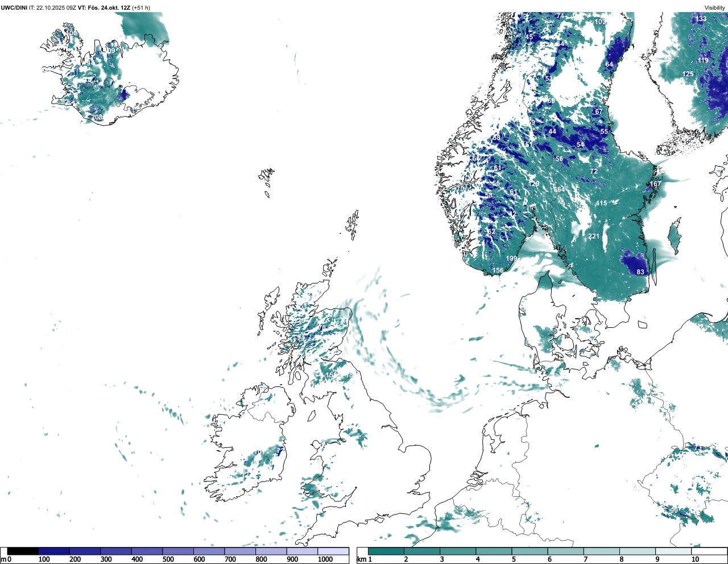
Task: Click the 55 value near Swedish coast
Action: [x=604, y=131]
